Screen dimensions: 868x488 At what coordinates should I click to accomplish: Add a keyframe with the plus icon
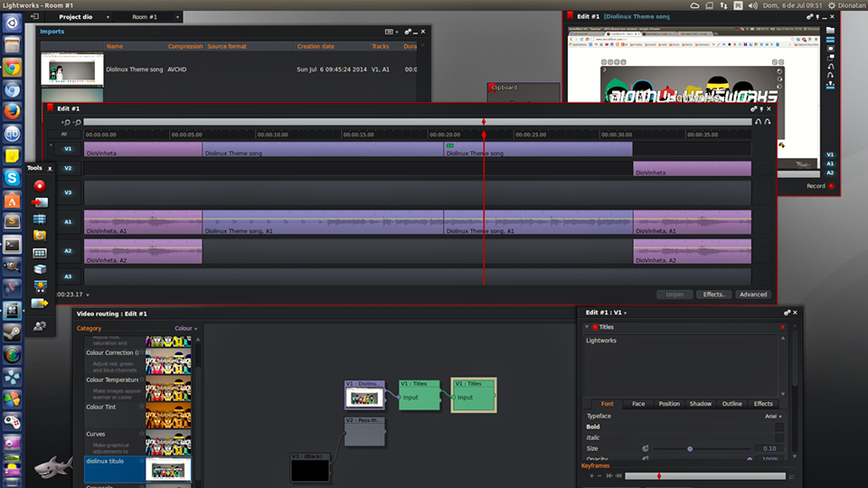tap(591, 476)
